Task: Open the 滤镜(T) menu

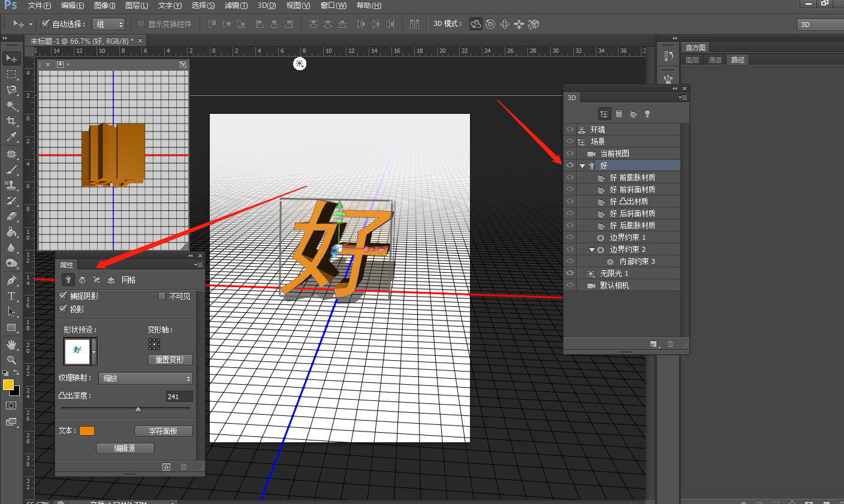Action: (x=236, y=5)
